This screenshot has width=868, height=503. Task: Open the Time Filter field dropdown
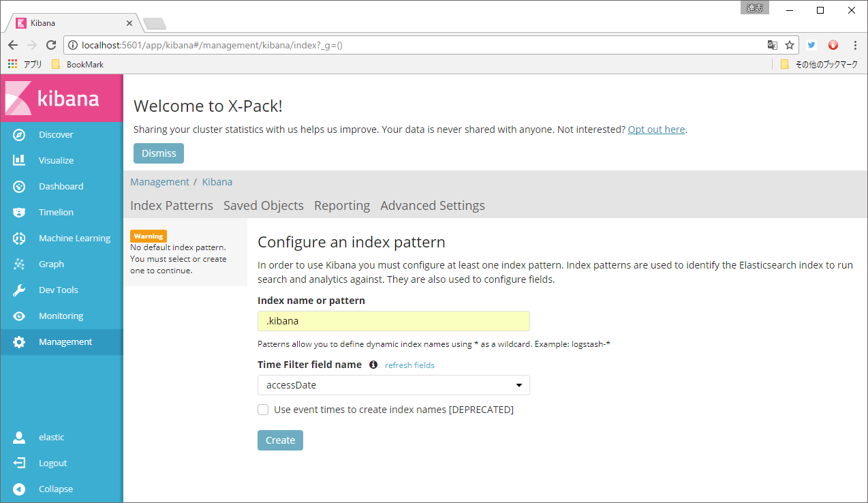pyautogui.click(x=394, y=385)
